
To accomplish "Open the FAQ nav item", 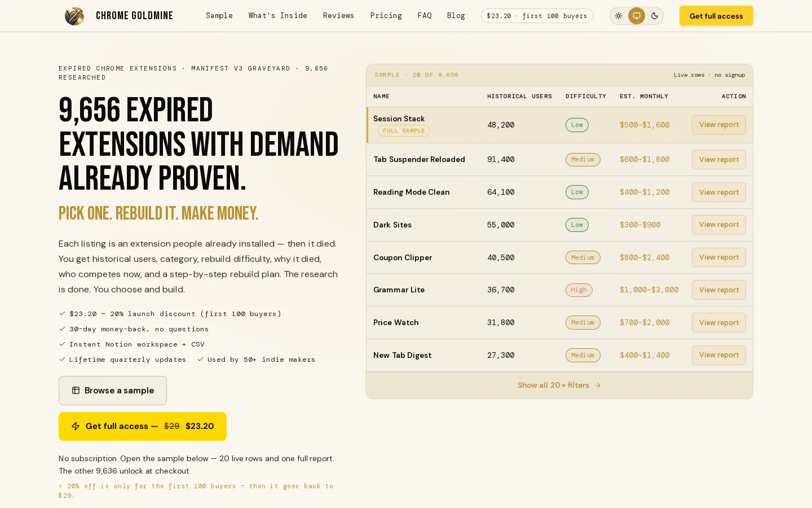I will pyautogui.click(x=425, y=16).
